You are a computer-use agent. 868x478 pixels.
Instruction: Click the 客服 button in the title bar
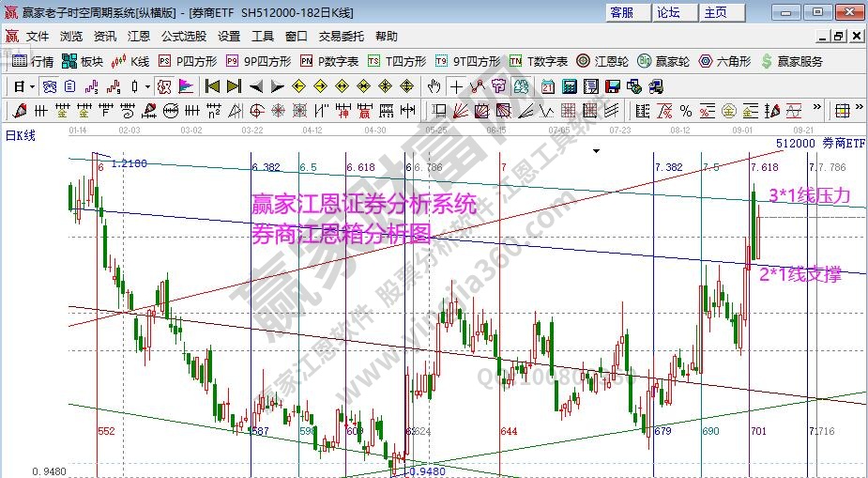click(622, 12)
